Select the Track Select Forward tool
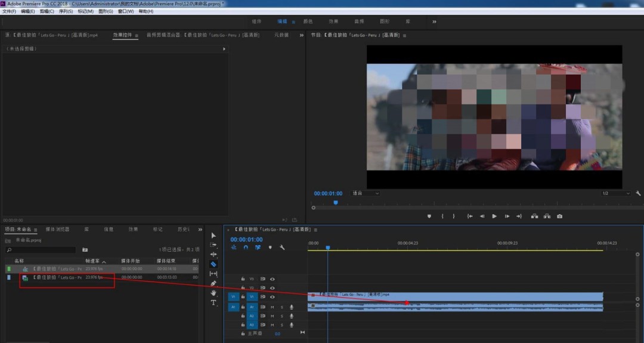This screenshot has height=343, width=644. coord(213,245)
